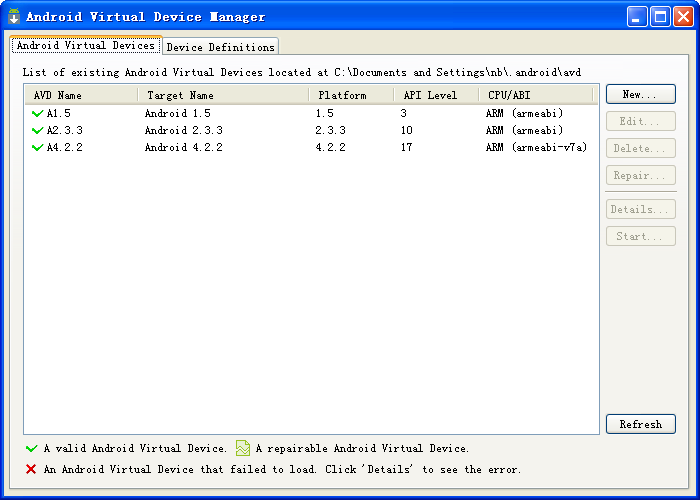Screen dimensions: 700x500
Task: Click the green checkmark beside A4.2.2
Action: tap(38, 148)
